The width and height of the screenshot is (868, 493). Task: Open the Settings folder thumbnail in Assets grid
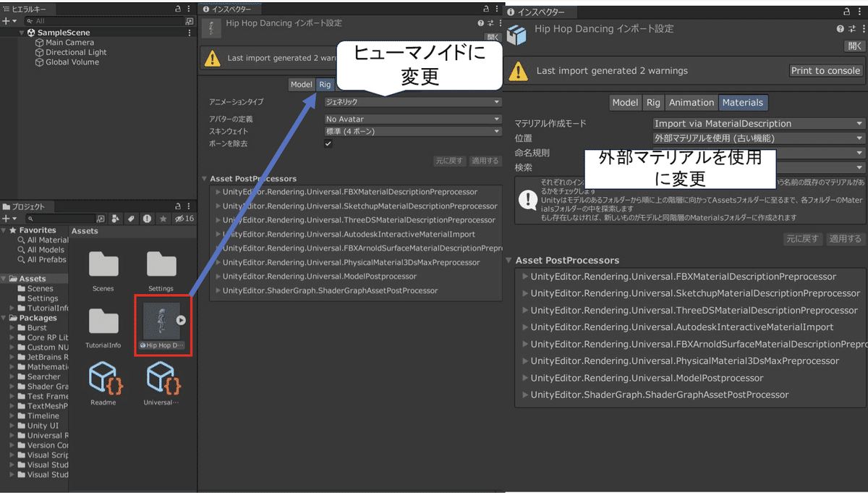coord(161,264)
